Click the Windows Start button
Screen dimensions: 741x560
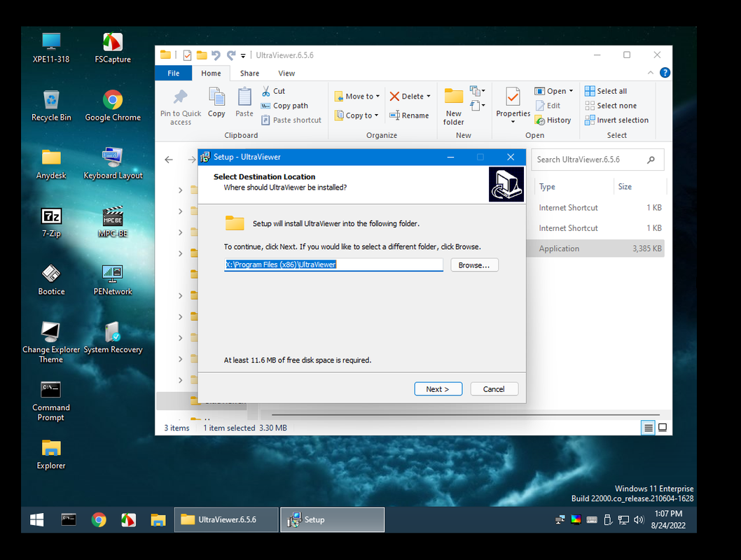37,520
